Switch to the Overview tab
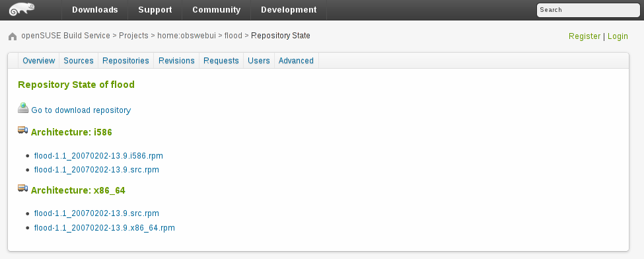Image resolution: width=644 pixels, height=259 pixels. click(x=38, y=60)
